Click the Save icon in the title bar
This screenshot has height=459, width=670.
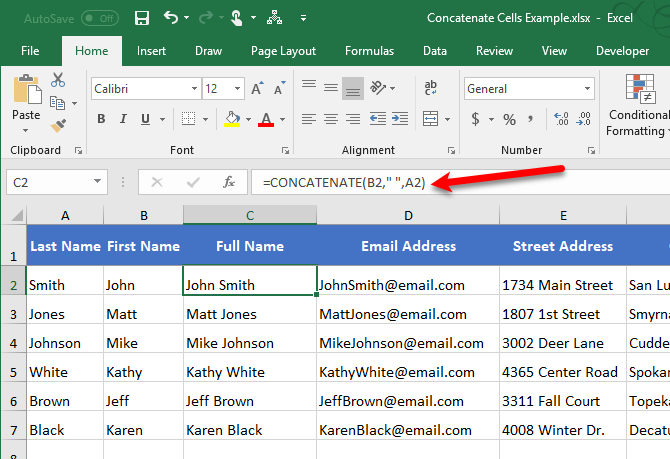(x=141, y=18)
